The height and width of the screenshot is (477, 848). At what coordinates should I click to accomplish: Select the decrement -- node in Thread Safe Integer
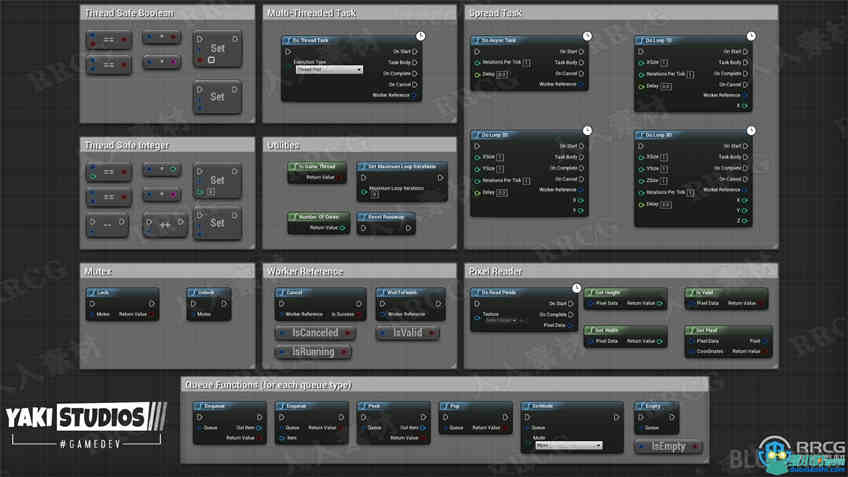[107, 226]
